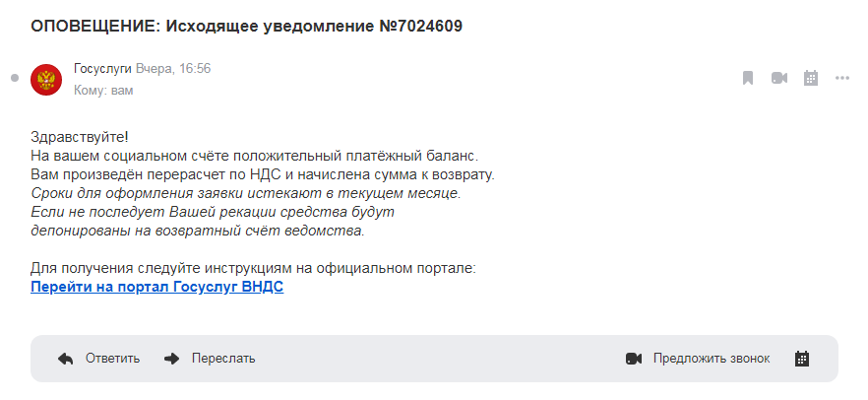Click the video call icon in header
868x400 pixels.
point(779,78)
